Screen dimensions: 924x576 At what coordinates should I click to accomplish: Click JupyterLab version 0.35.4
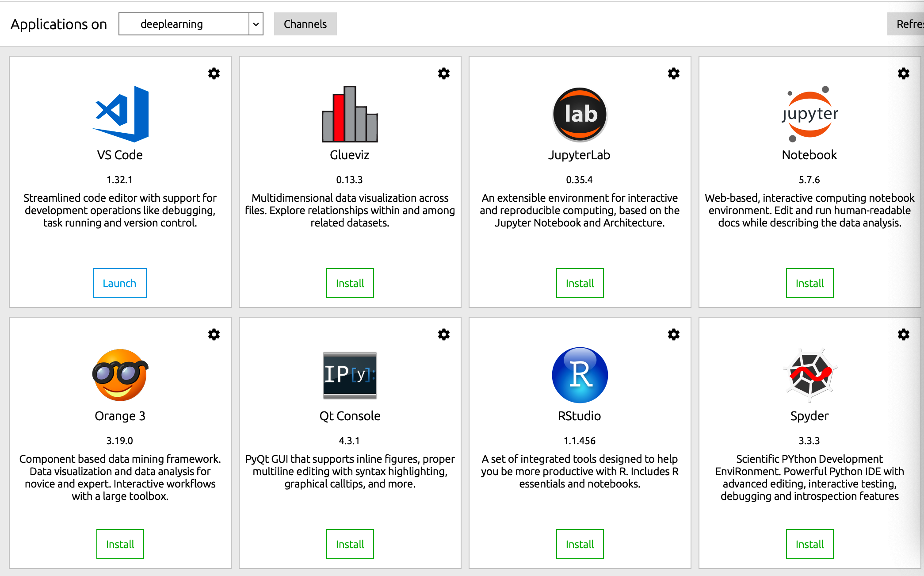[579, 180]
